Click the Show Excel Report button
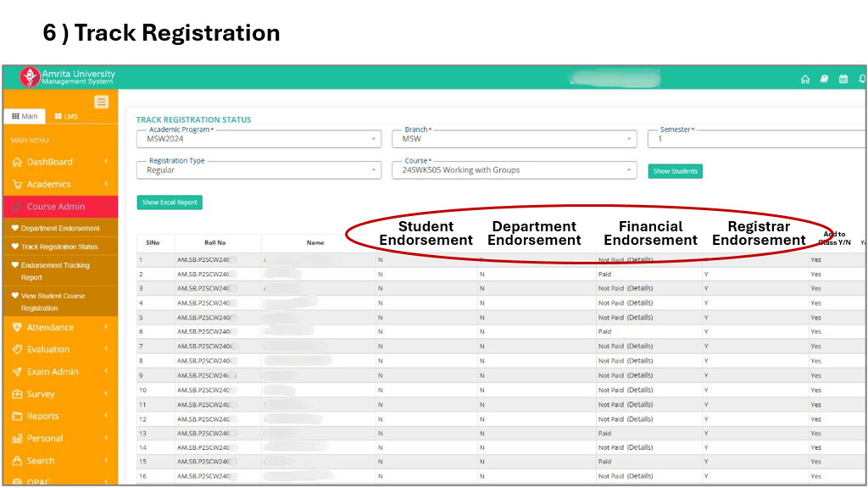This screenshot has width=868, height=488. click(170, 202)
